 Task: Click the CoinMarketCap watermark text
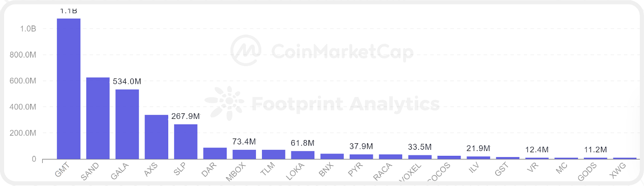point(342,52)
